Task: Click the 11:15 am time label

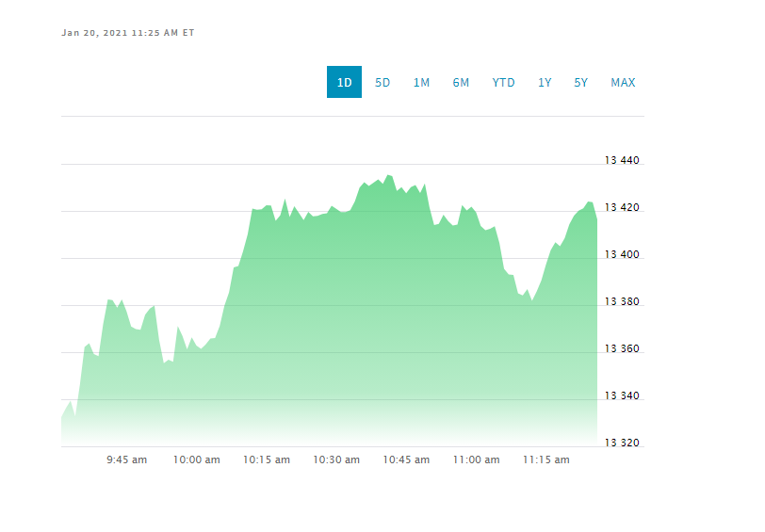Action: click(545, 459)
